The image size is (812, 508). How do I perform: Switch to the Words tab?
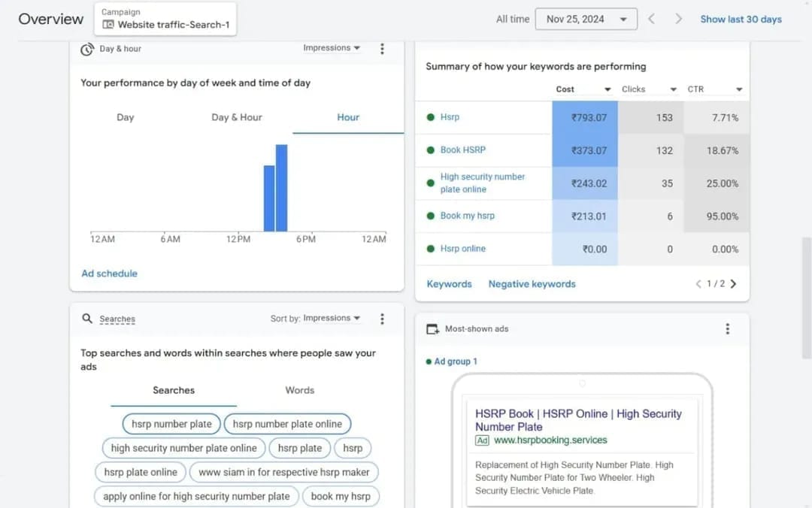point(299,390)
